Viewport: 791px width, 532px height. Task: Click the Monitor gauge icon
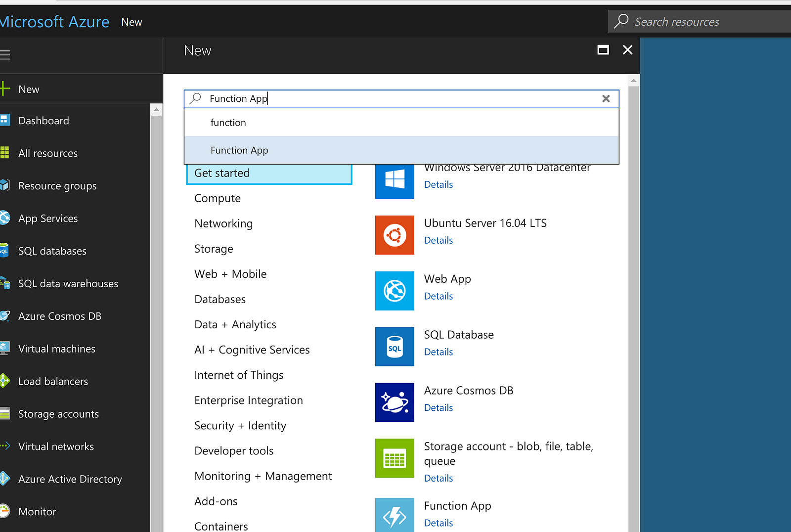(x=5, y=511)
